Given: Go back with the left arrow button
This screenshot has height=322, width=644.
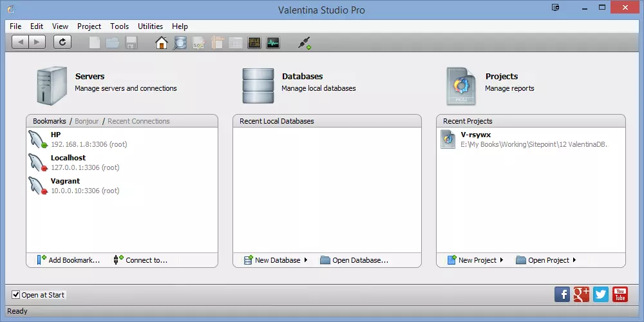Looking at the screenshot, I should pos(20,42).
